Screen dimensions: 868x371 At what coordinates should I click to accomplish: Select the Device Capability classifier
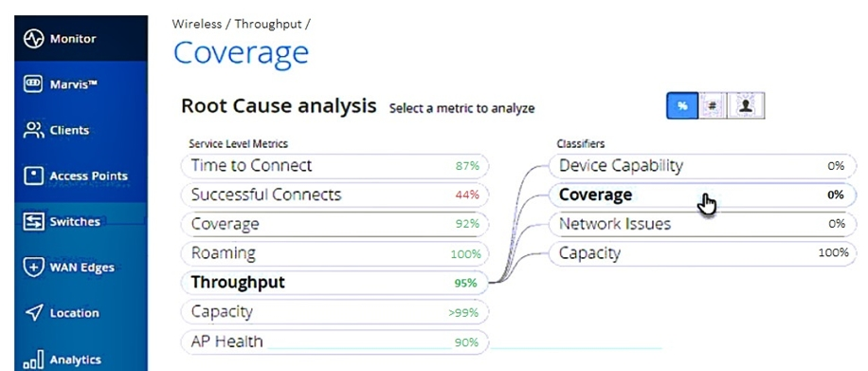click(x=702, y=166)
